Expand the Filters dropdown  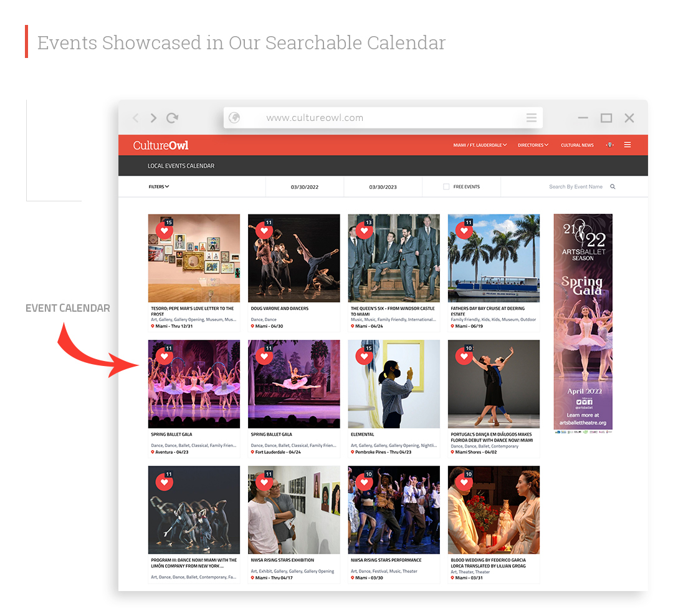point(159,186)
